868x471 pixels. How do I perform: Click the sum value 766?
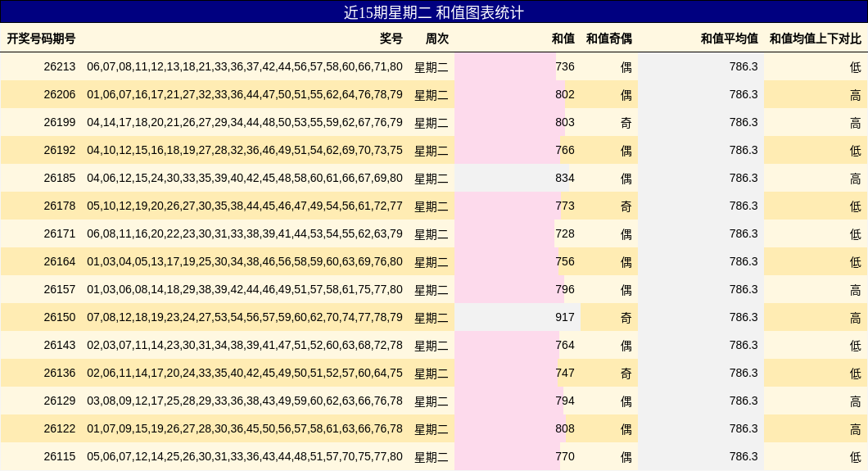point(565,151)
